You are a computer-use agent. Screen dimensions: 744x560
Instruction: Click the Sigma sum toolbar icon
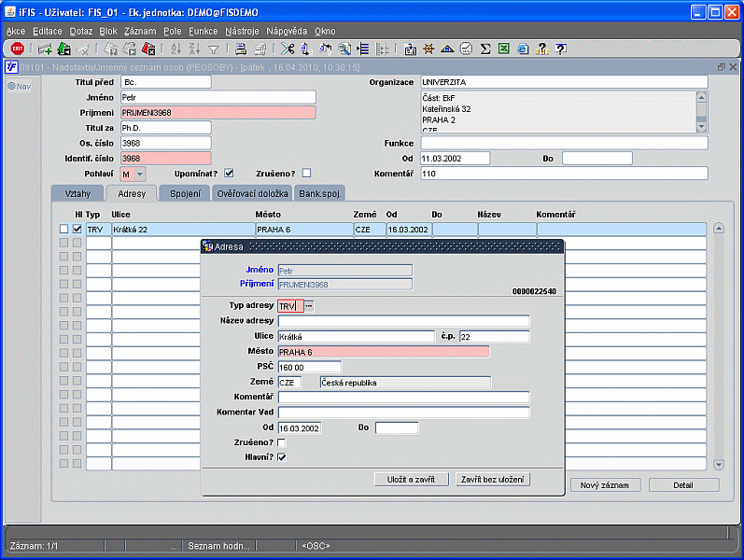click(x=485, y=49)
